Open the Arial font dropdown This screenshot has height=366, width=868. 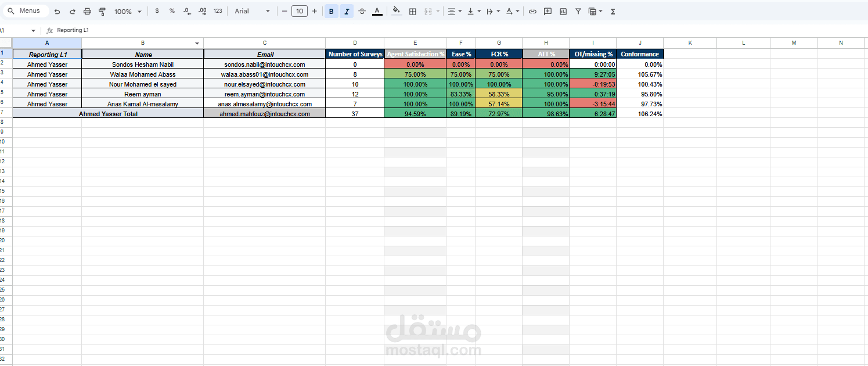point(251,11)
